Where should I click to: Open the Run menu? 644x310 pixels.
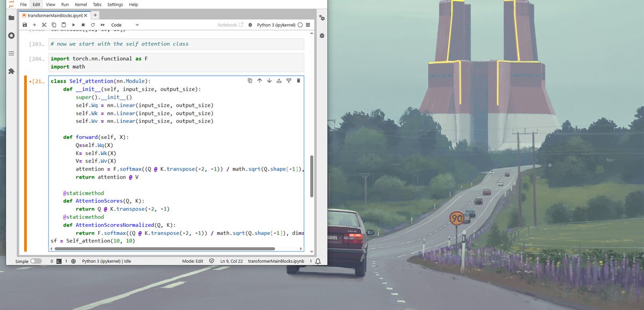coord(65,4)
